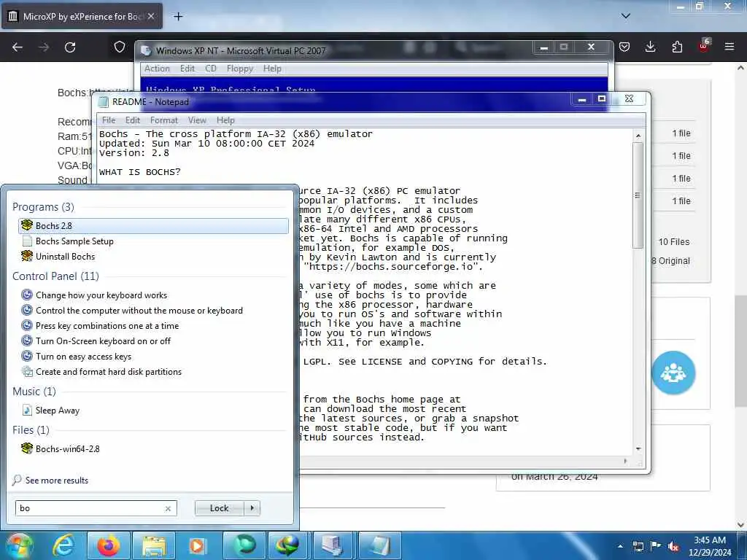Click the Programs (3) group header
The height and width of the screenshot is (560, 747).
43,206
